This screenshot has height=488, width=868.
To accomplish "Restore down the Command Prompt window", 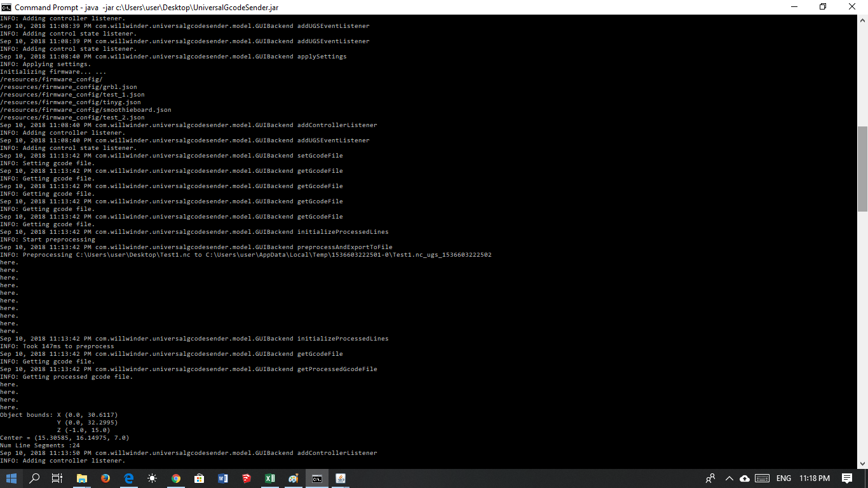I will pyautogui.click(x=823, y=7).
